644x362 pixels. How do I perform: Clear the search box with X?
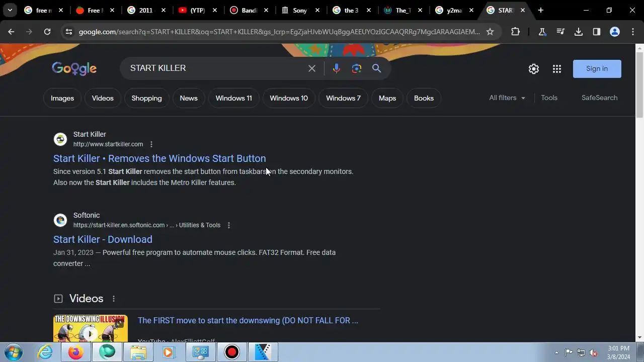(x=312, y=68)
